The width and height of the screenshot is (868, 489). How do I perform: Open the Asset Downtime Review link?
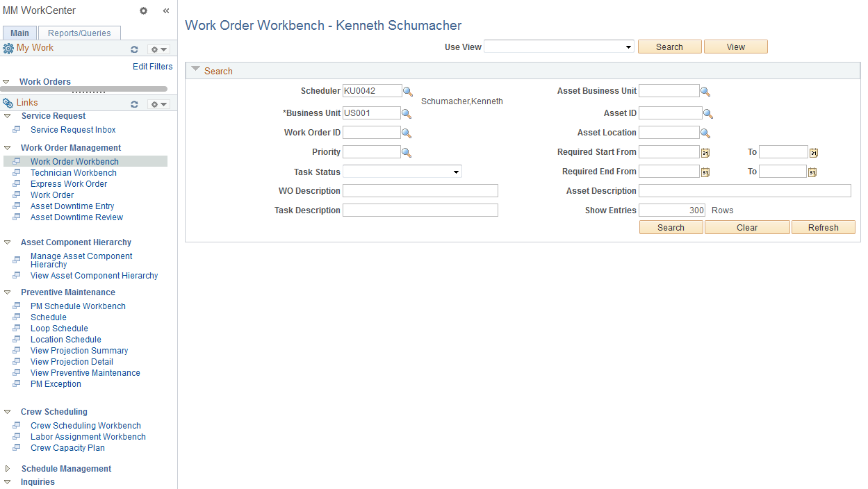coord(76,217)
